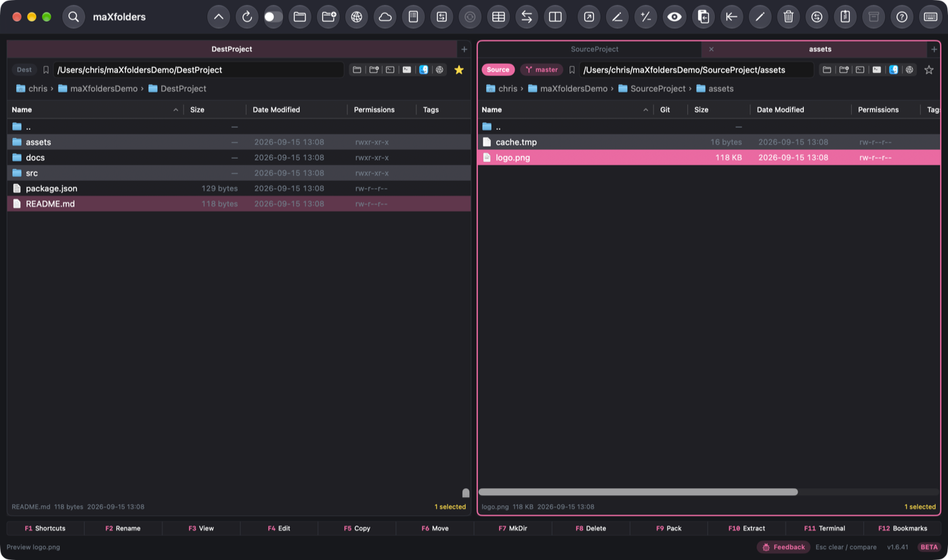The height and width of the screenshot is (560, 948).
Task: Click SourceProject breadcrumb in right panel
Action: (651, 89)
